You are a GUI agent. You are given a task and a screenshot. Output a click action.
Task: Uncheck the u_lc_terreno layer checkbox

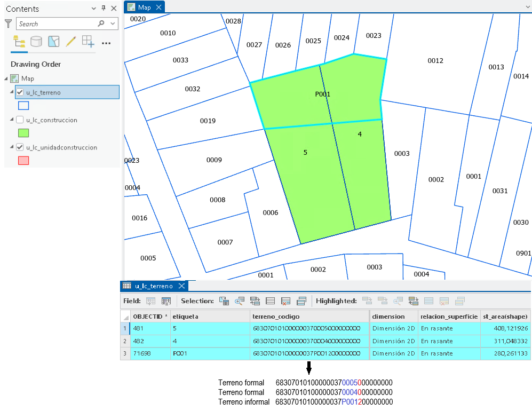(20, 92)
